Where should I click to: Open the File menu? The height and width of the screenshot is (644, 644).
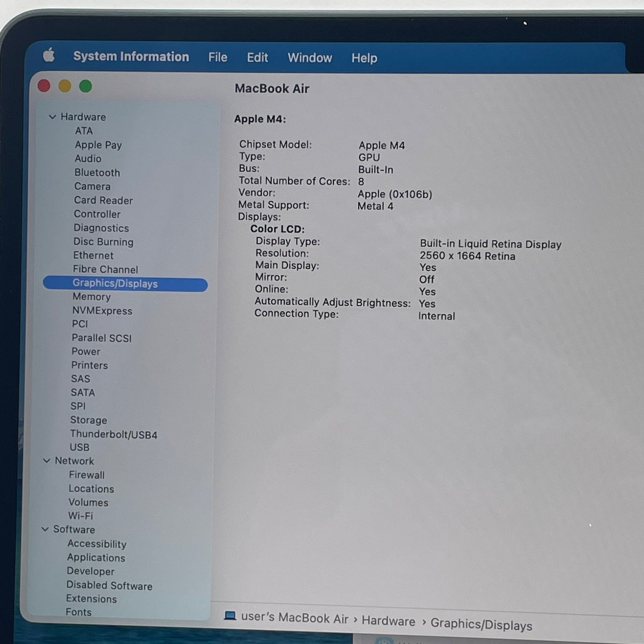217,57
